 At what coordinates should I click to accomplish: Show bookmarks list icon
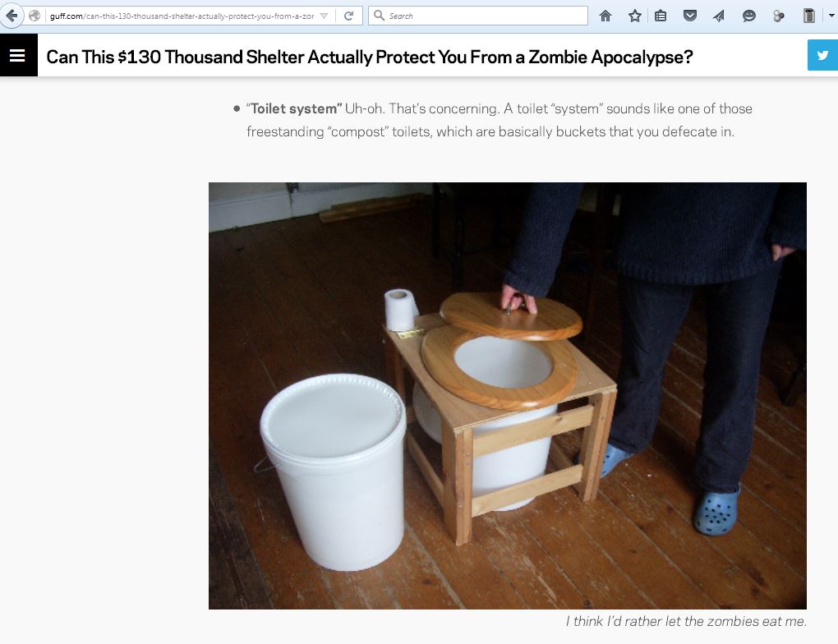pyautogui.click(x=661, y=16)
